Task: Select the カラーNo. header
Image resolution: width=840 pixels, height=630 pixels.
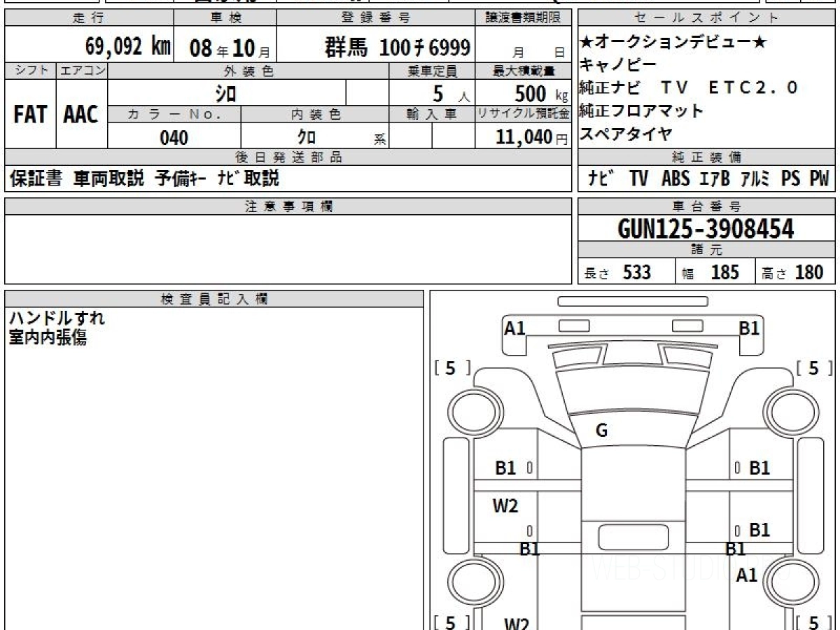Action: [174, 114]
